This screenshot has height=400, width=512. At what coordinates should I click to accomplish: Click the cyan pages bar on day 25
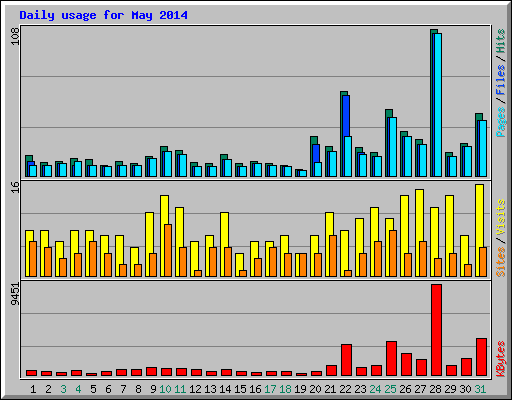pos(392,147)
